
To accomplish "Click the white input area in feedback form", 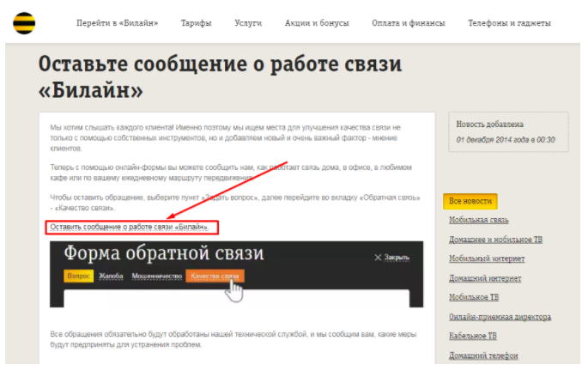I will coord(237,299).
